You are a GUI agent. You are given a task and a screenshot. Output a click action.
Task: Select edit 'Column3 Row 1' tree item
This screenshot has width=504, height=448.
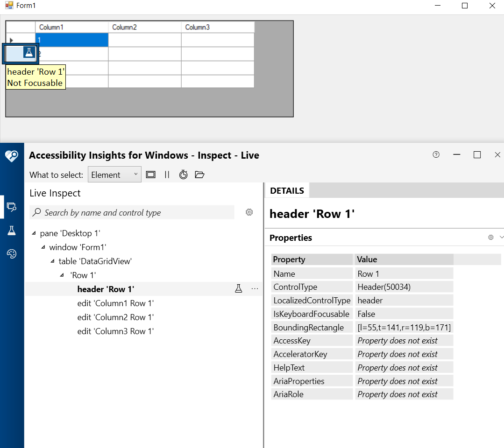pyautogui.click(x=115, y=331)
